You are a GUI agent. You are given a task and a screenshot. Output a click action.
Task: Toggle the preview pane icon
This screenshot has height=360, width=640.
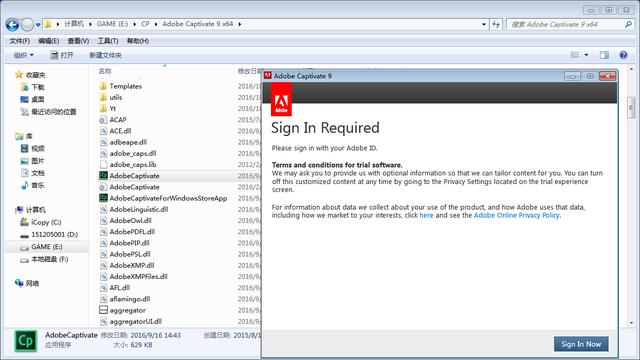604,55
